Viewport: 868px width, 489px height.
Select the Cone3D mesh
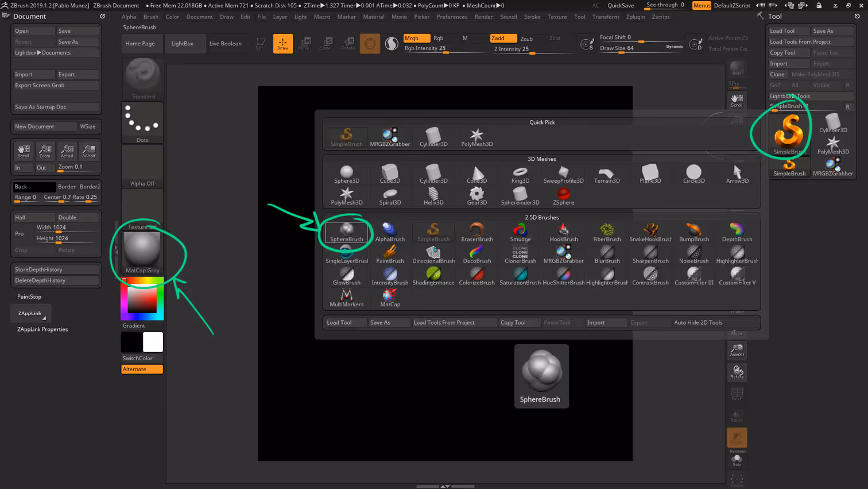tap(476, 175)
